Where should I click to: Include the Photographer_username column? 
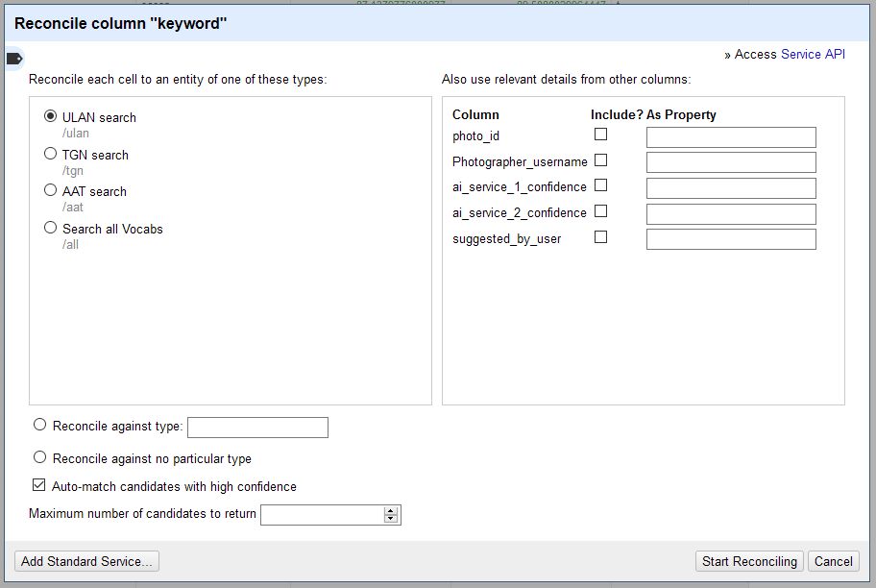600,160
